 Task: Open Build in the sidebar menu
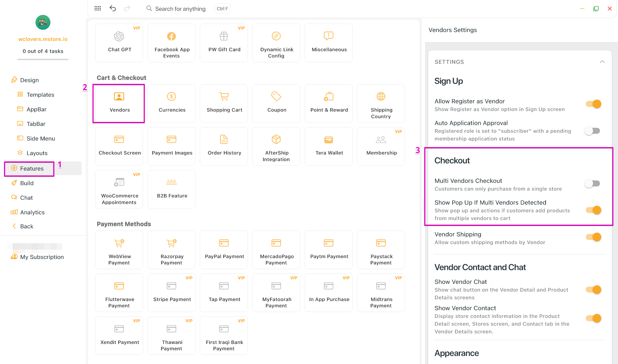coord(27,183)
